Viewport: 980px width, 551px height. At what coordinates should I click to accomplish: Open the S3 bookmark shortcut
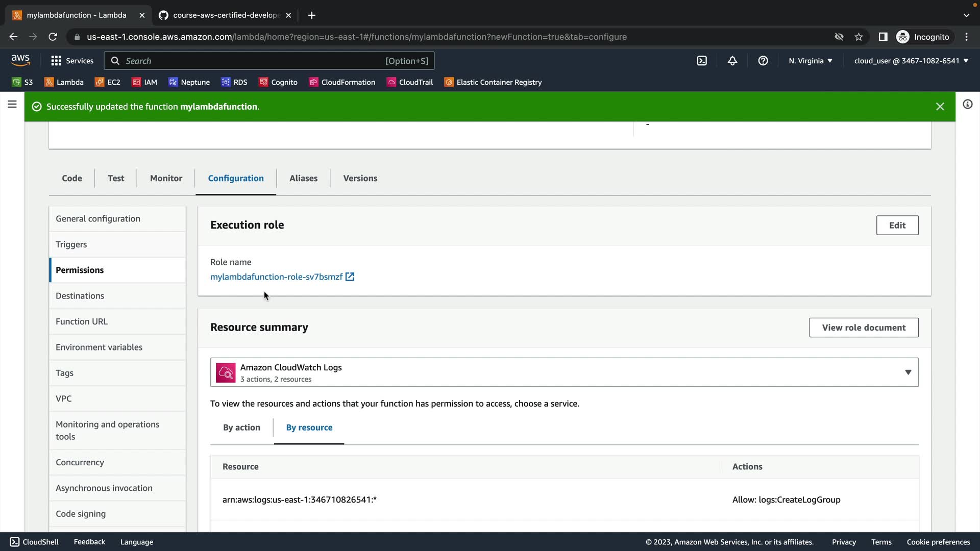click(x=22, y=82)
